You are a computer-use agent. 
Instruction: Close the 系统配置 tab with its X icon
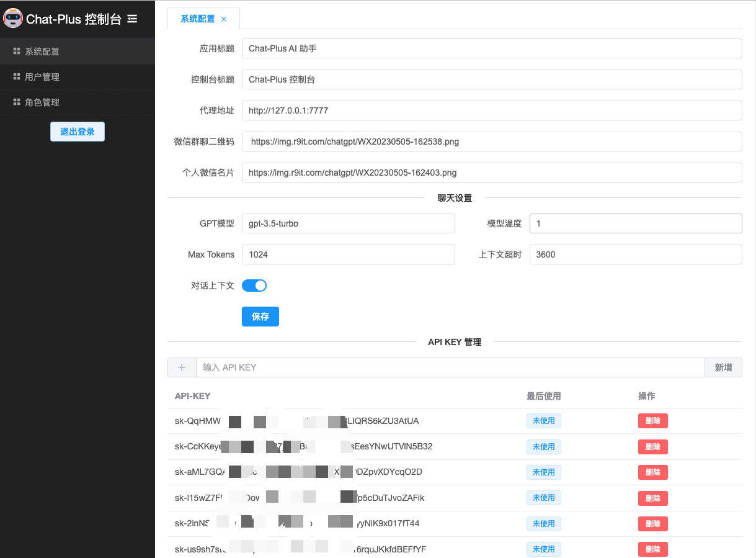pyautogui.click(x=223, y=19)
